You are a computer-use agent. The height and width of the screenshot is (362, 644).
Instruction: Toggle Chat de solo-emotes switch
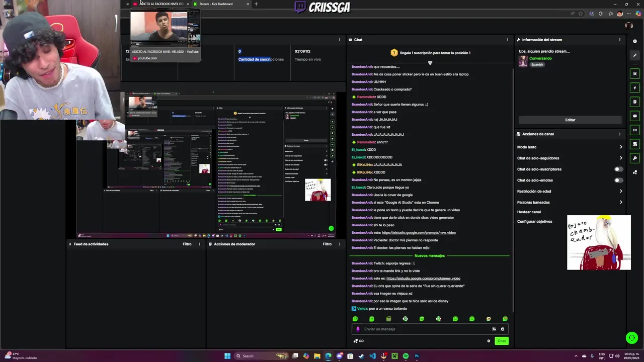pyautogui.click(x=618, y=180)
